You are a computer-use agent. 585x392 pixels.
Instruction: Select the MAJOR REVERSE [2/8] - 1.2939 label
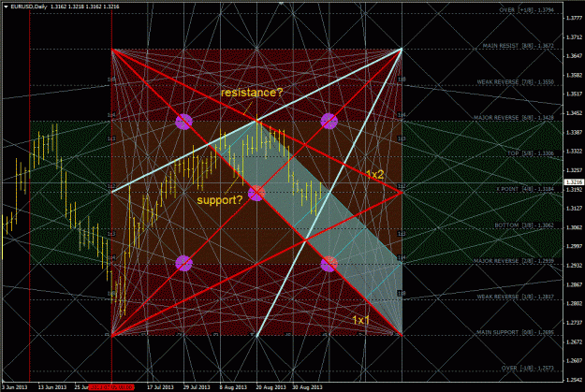coord(514,261)
